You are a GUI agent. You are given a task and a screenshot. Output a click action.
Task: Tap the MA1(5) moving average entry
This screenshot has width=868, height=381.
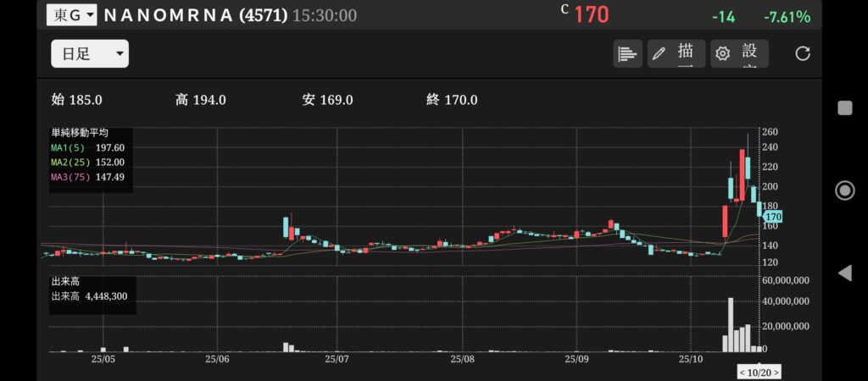click(x=87, y=147)
